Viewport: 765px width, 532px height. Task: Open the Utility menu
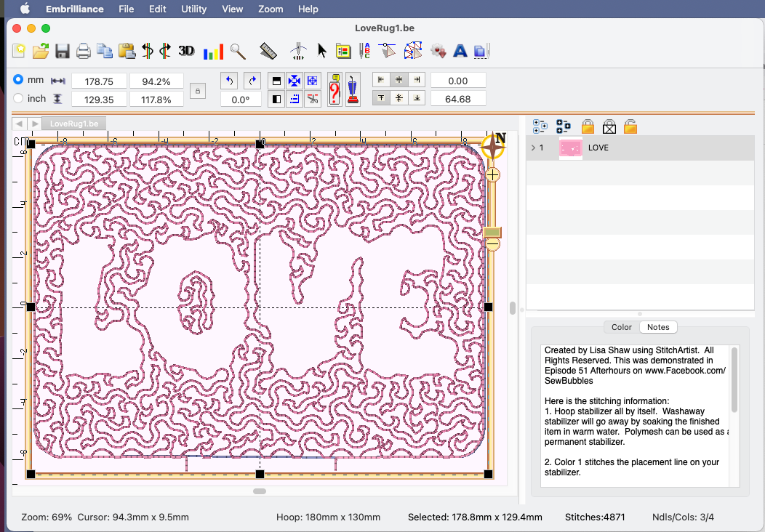193,9
